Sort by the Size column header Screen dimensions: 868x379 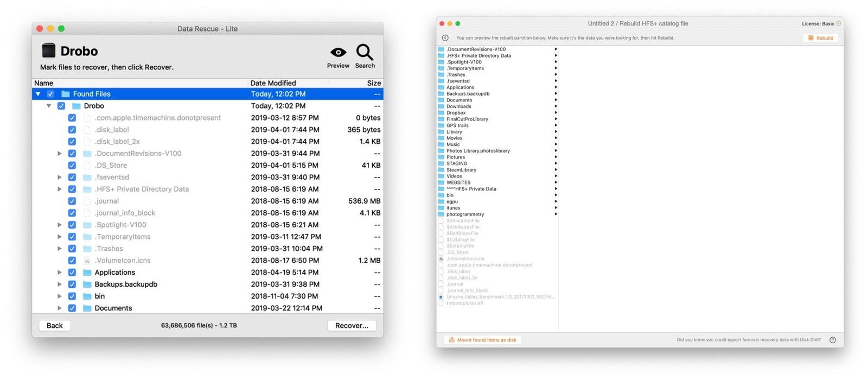(x=373, y=83)
